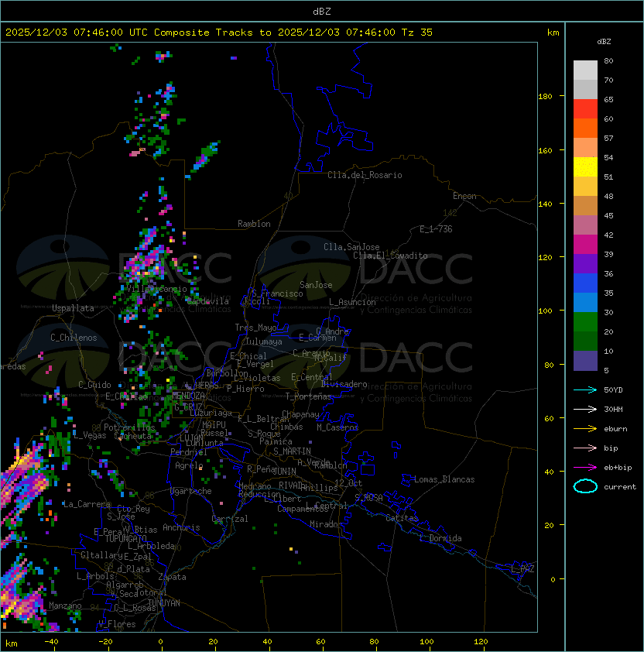Image resolution: width=644 pixels, height=652 pixels.
Task: Click the 'Lomas_Blancas' map label
Action: (444, 479)
